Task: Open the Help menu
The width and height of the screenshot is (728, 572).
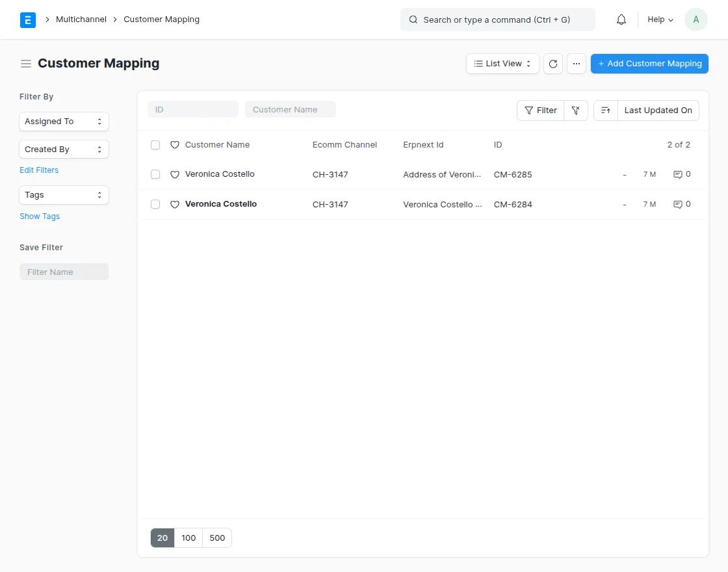Action: click(660, 19)
